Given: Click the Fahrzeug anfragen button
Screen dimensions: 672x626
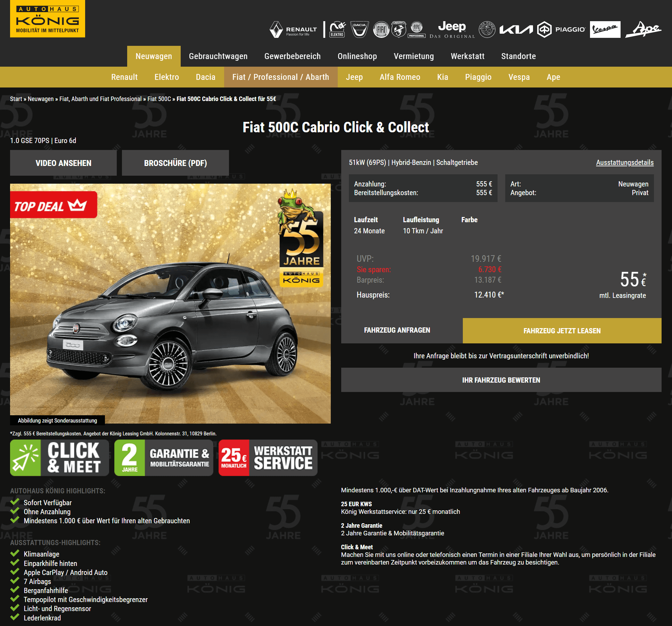Looking at the screenshot, I should (397, 330).
